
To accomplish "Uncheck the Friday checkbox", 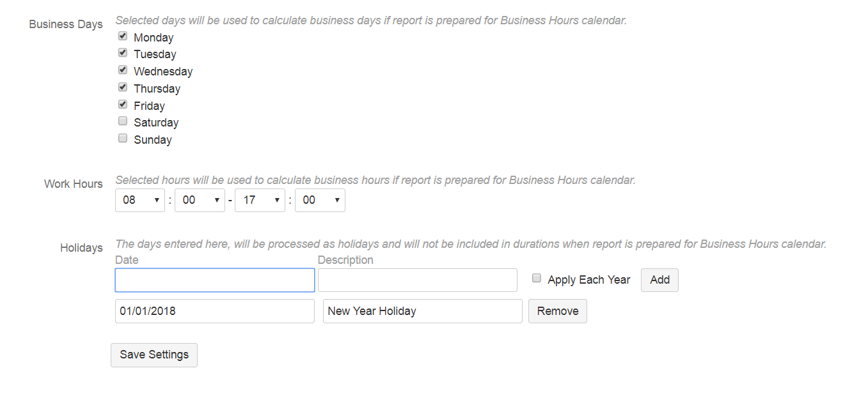I will pos(123,104).
